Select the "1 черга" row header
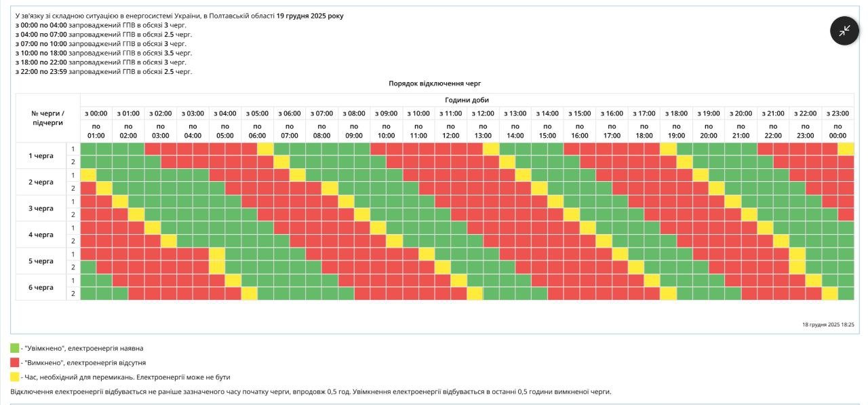 point(41,155)
